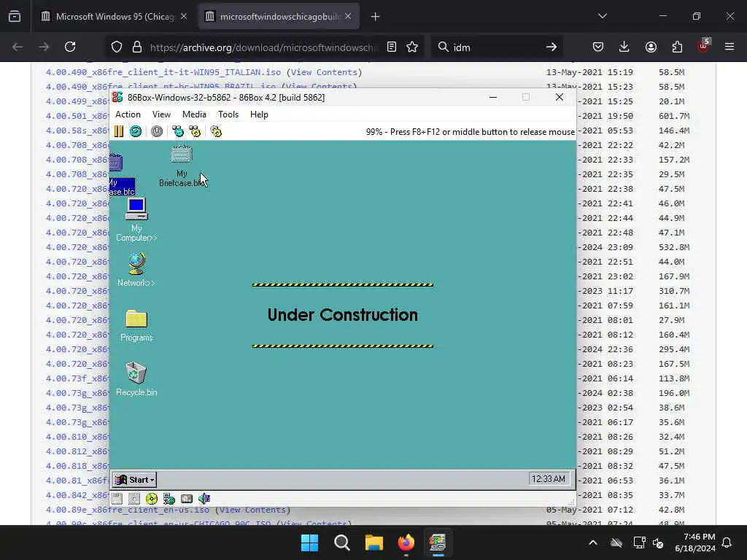
Task: Show hidden system tray icons chevron
Action: [x=592, y=542]
